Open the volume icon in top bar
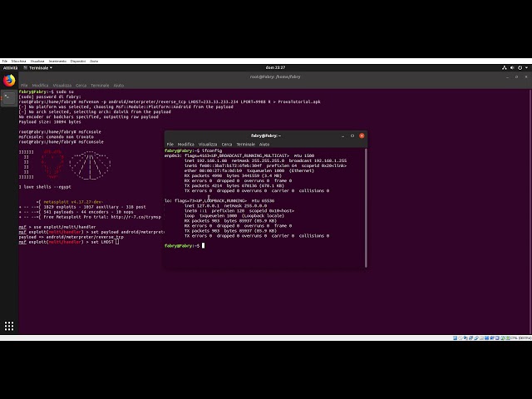This screenshot has width=532, height=399. pos(512,68)
